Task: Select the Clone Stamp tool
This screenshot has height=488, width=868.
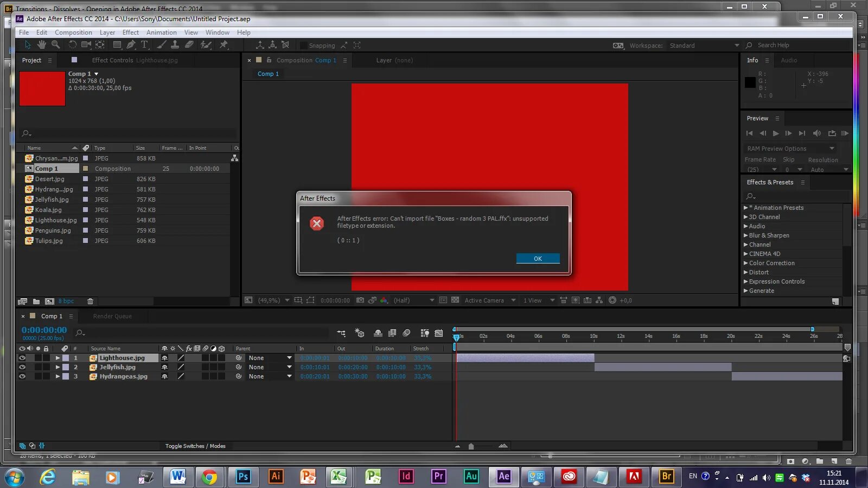Action: [x=175, y=45]
